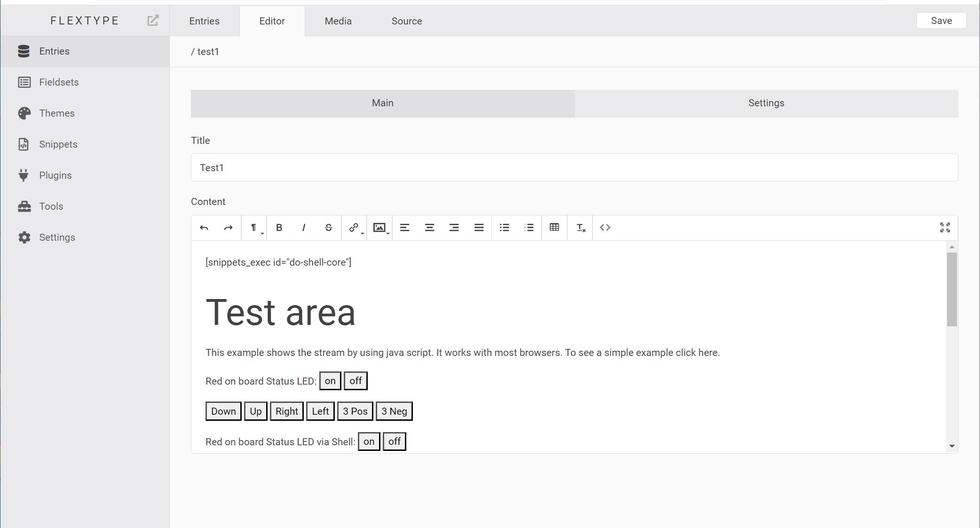Apply strikethrough formatting
The image size is (980, 528).
coord(328,228)
